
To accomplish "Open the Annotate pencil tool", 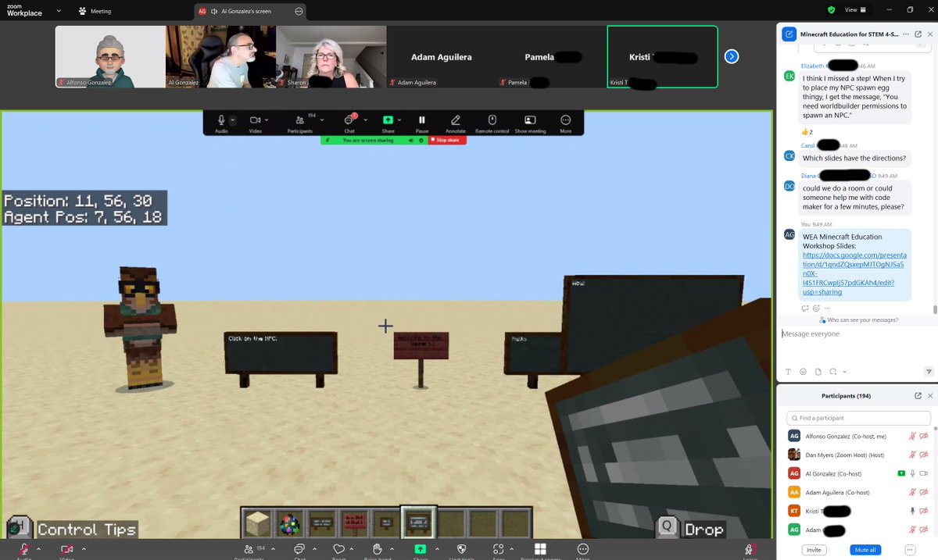I will [x=456, y=120].
